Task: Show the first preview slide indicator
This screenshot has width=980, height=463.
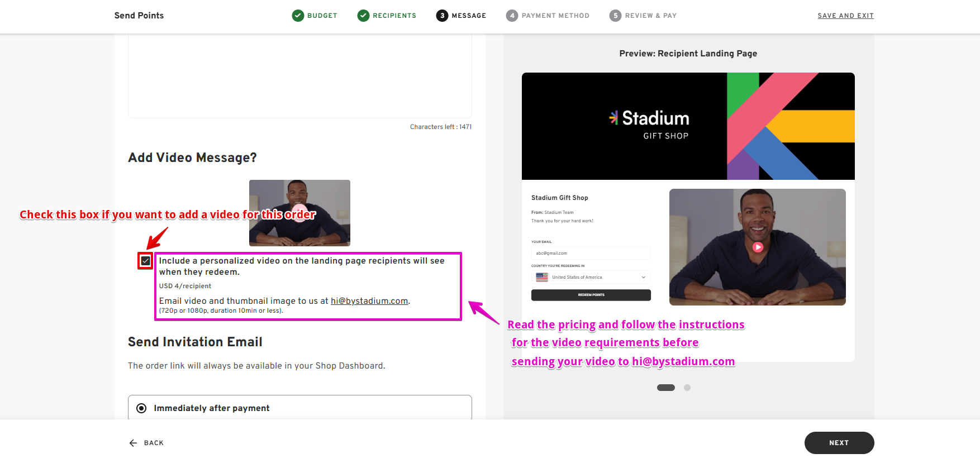Action: [666, 388]
